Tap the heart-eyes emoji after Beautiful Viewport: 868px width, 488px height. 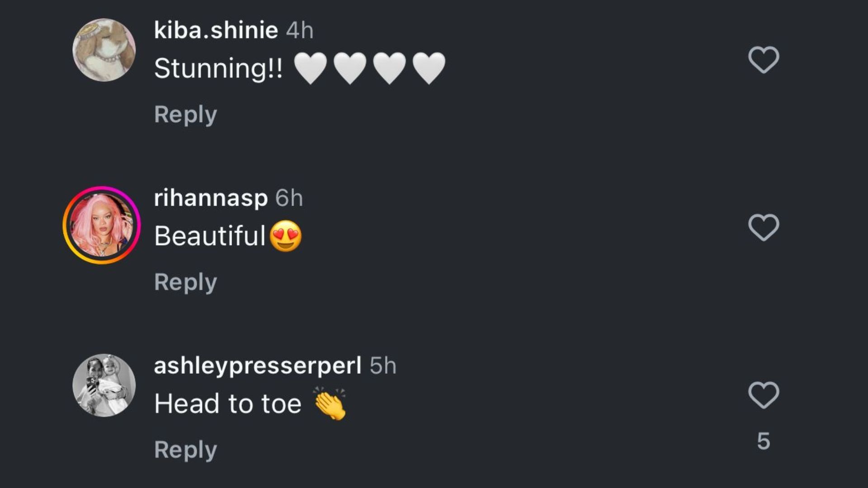pyautogui.click(x=286, y=236)
